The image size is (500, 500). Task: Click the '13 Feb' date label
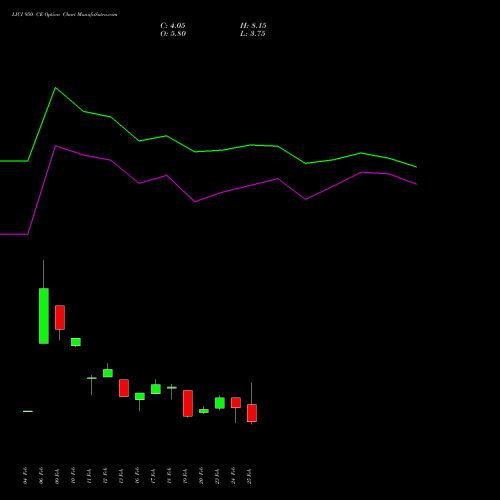click(122, 475)
